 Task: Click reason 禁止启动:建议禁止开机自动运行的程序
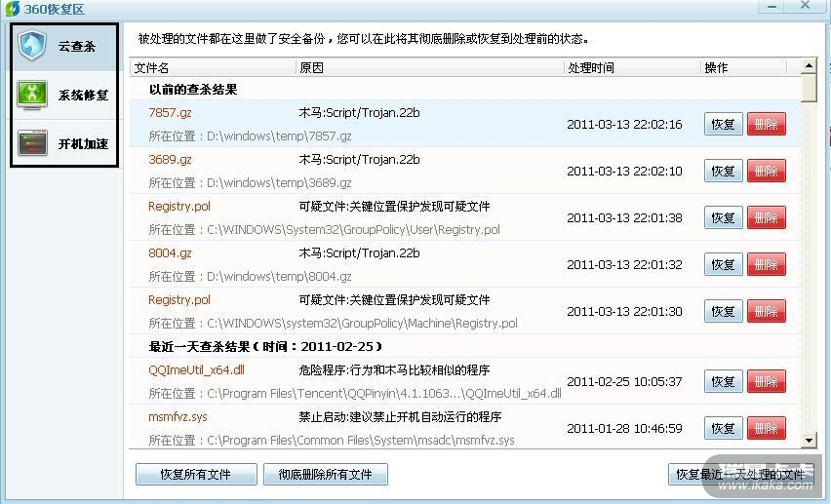point(400,417)
